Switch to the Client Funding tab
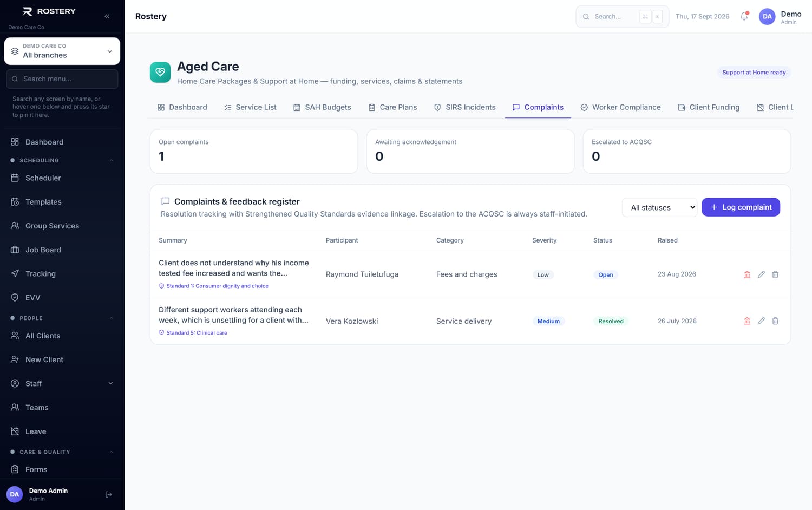The height and width of the screenshot is (510, 812). pyautogui.click(x=709, y=107)
